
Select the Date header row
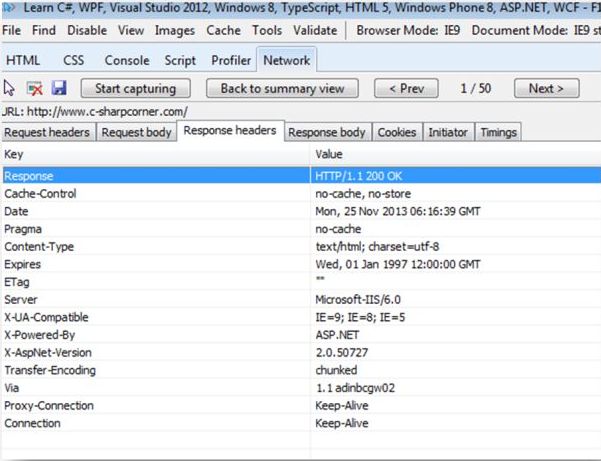click(x=301, y=211)
